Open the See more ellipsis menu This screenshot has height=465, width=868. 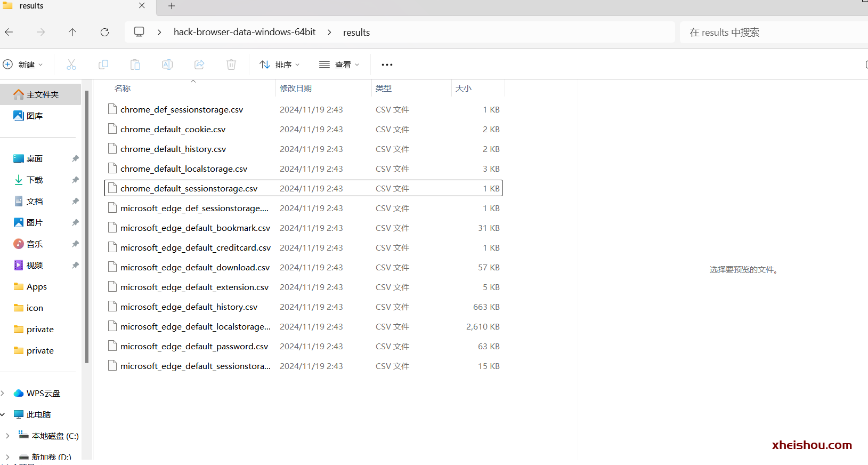387,65
